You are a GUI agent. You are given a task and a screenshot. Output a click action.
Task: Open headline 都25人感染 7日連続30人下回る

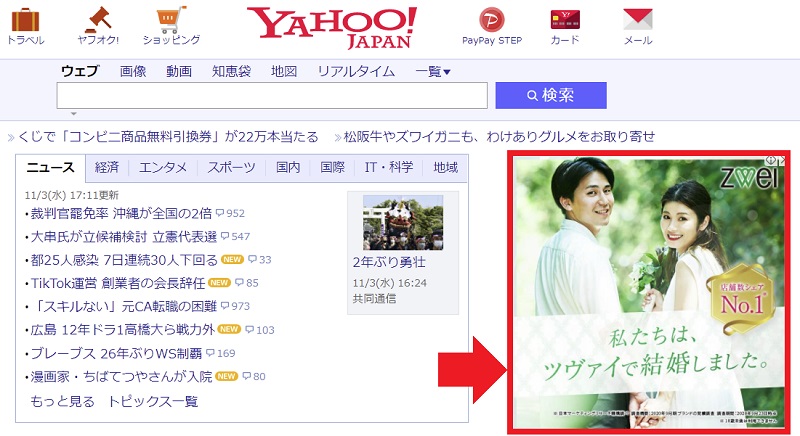(x=124, y=260)
